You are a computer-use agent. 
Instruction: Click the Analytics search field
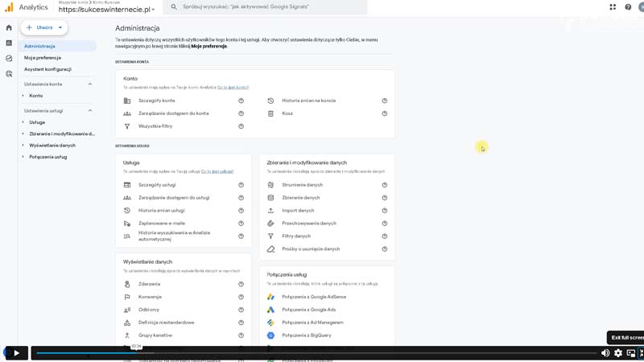(266, 7)
